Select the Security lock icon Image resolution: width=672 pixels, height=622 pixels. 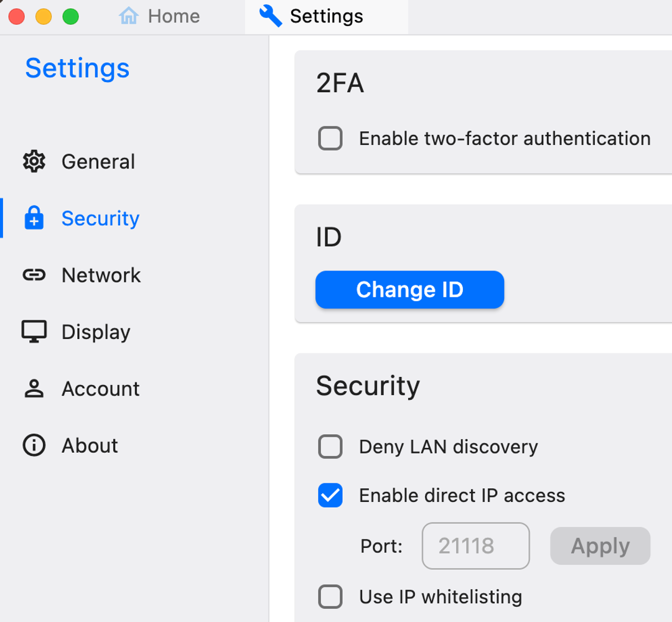click(x=34, y=218)
